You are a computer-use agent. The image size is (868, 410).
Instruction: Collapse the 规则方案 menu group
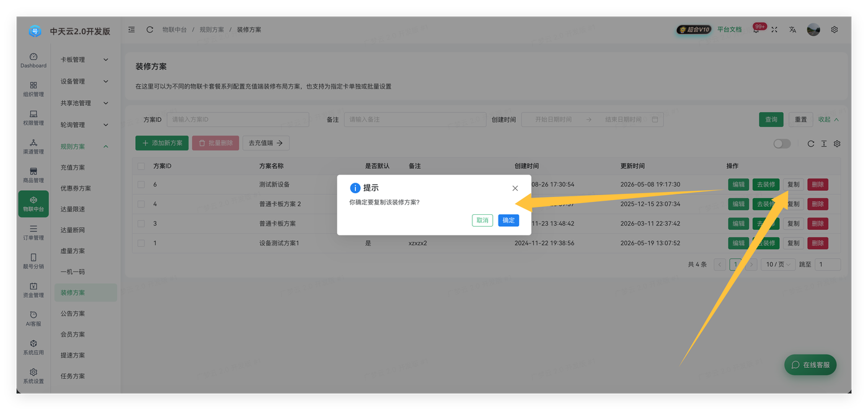tap(84, 146)
